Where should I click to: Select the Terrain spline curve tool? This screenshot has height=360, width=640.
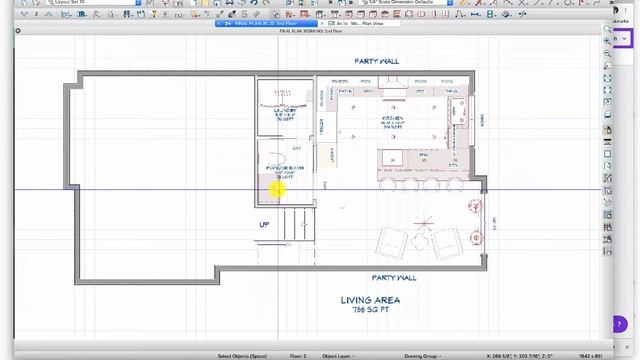(x=460, y=14)
